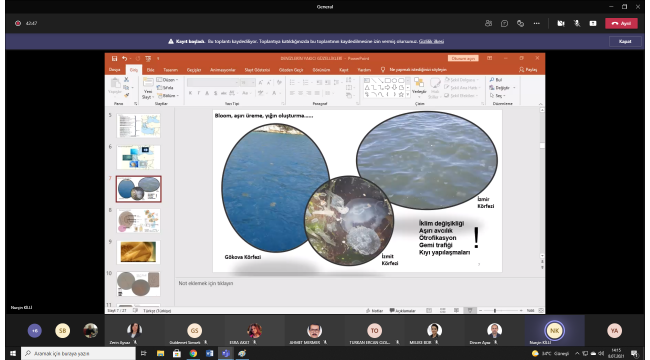This screenshot has width=650, height=360.
Task: Leave the meeting with Ayrıl button
Action: (x=621, y=24)
